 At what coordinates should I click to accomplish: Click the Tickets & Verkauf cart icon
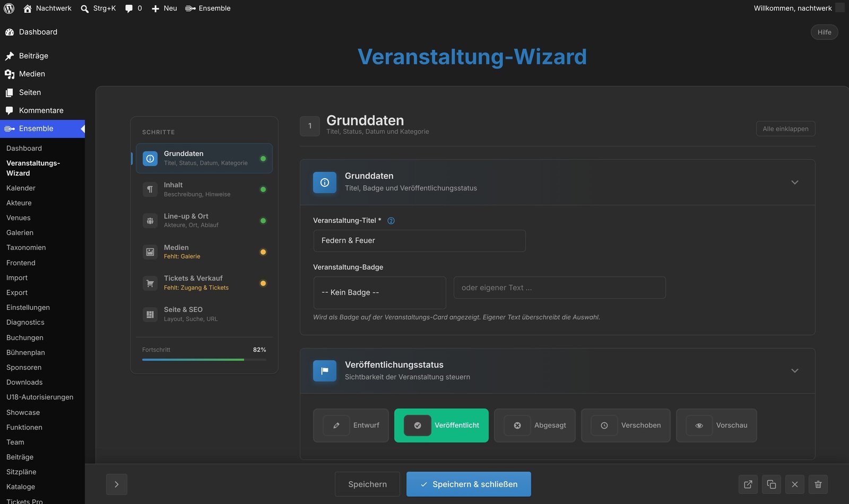[x=150, y=283]
